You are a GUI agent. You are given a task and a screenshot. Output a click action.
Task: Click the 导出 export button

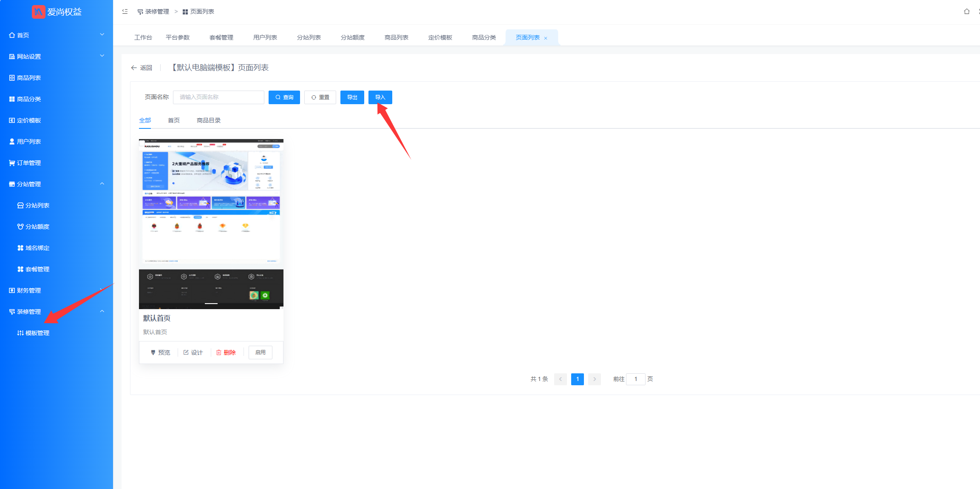[x=352, y=97]
